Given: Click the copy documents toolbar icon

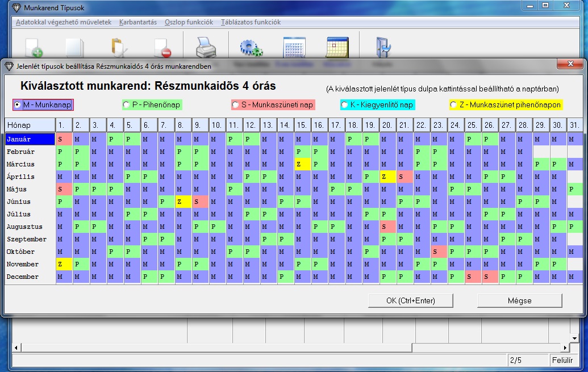Looking at the screenshot, I should point(74,48).
